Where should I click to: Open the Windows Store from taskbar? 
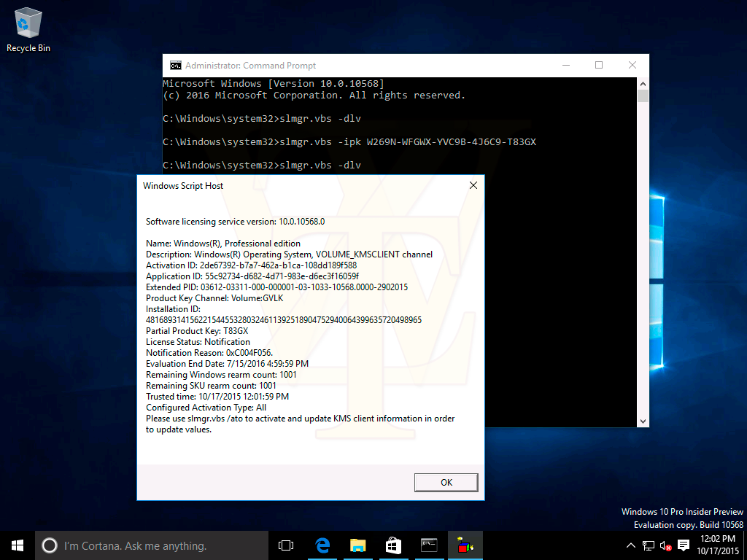click(x=393, y=545)
